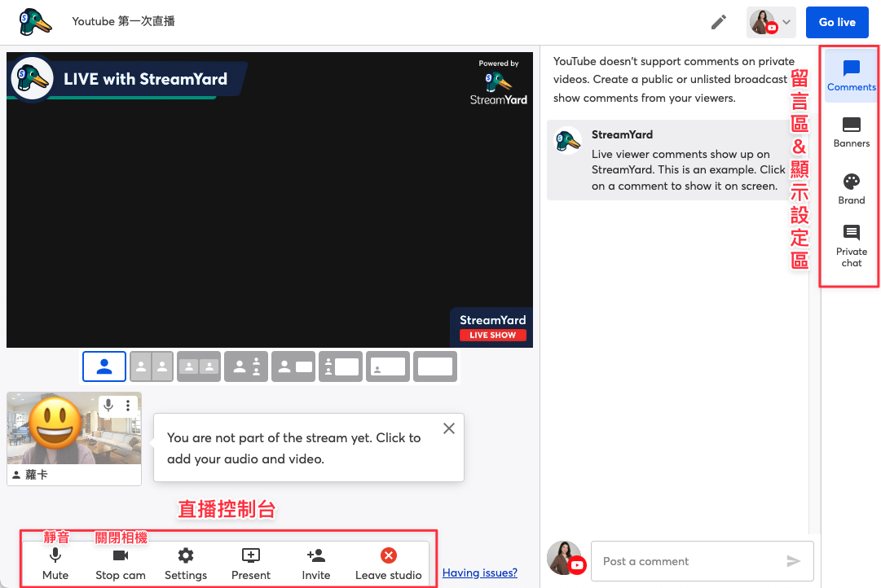Open the Banners panel
The image size is (881, 588).
pos(851,133)
